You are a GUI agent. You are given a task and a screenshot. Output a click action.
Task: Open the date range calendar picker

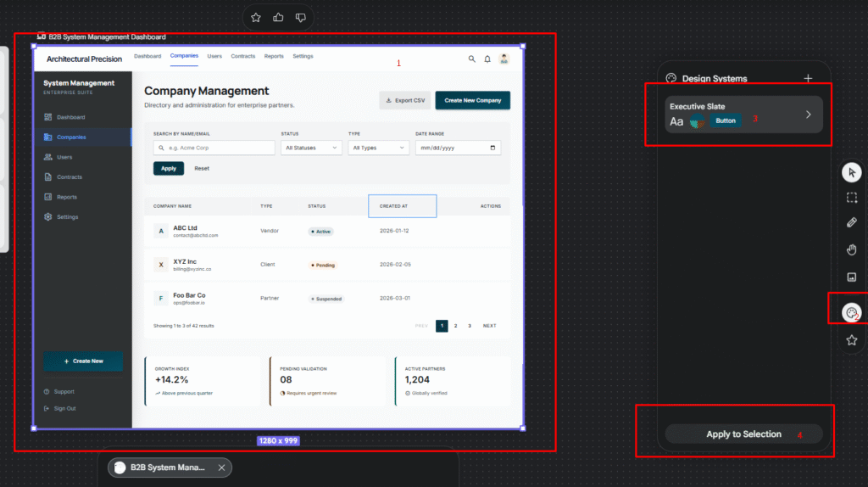click(493, 148)
